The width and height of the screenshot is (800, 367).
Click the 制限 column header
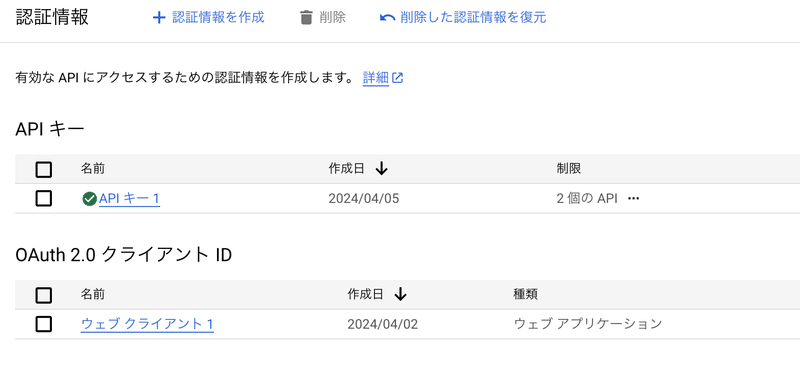[x=568, y=169]
